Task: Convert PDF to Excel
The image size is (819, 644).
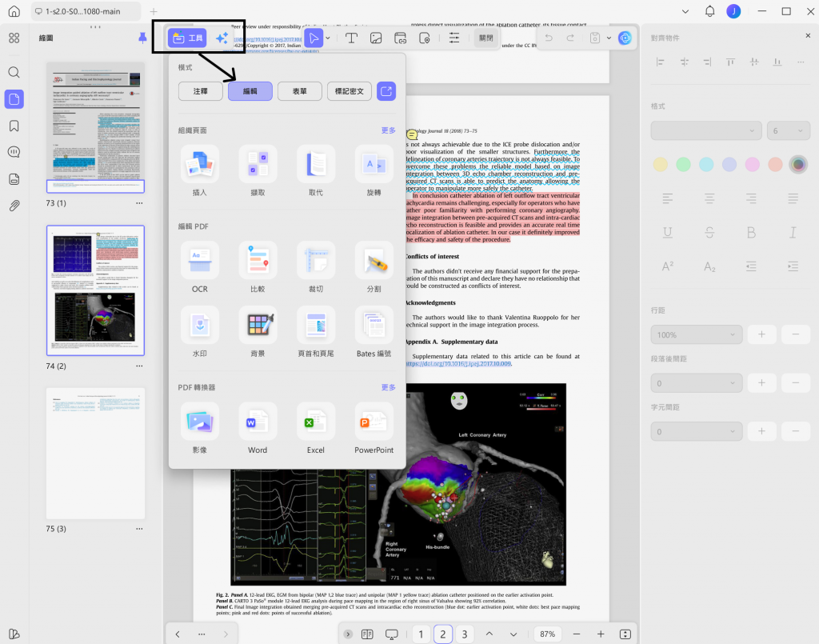Action: point(315,428)
